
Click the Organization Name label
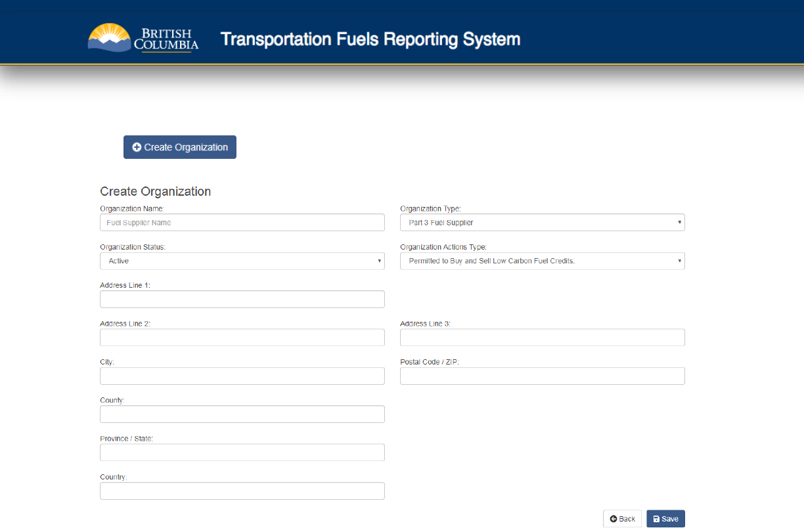click(x=132, y=209)
